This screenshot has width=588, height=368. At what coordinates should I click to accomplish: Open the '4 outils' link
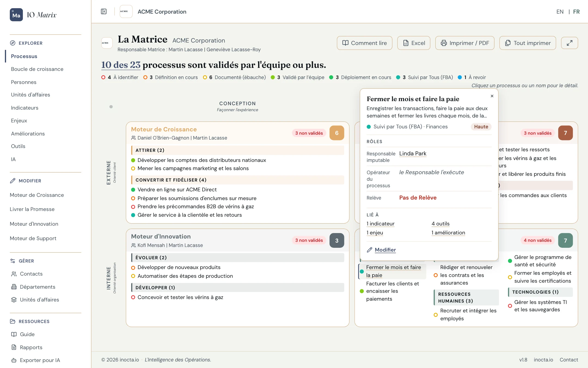(440, 224)
